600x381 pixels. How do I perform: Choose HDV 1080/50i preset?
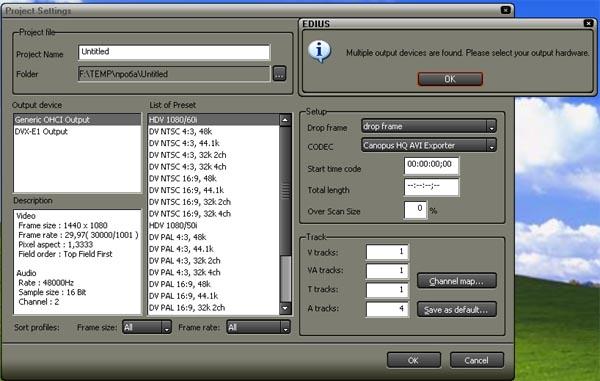pyautogui.click(x=214, y=225)
